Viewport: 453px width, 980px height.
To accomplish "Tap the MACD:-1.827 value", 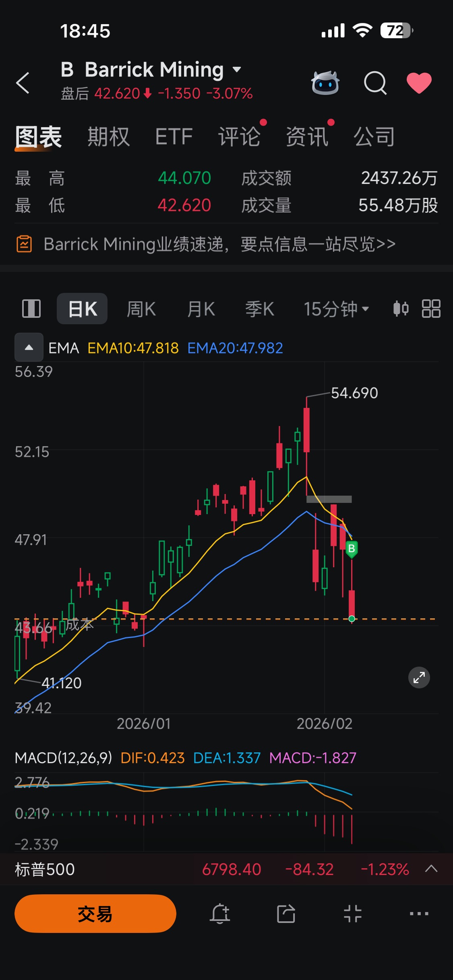I will 313,758.
